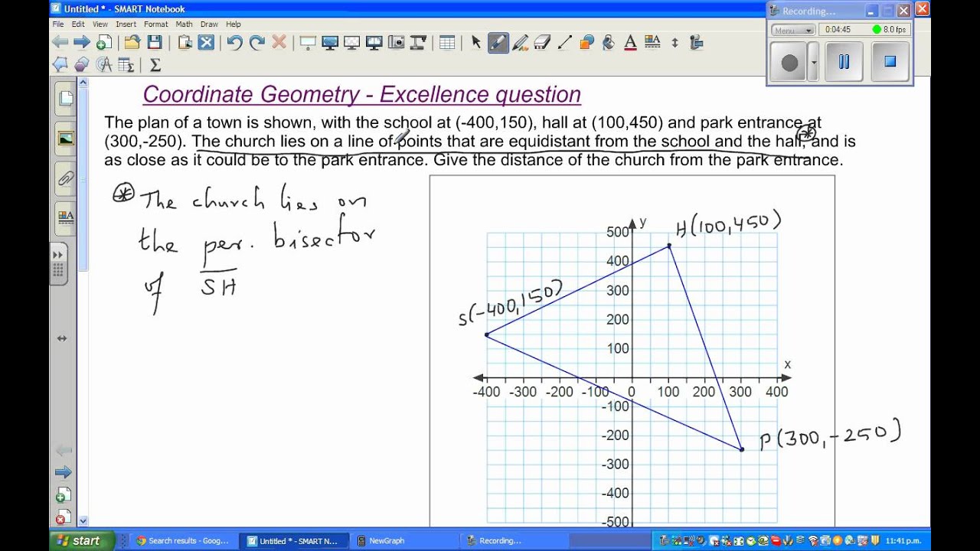This screenshot has height=551, width=980.
Task: Switch to Search results Google taskbar item
Action: [x=181, y=540]
